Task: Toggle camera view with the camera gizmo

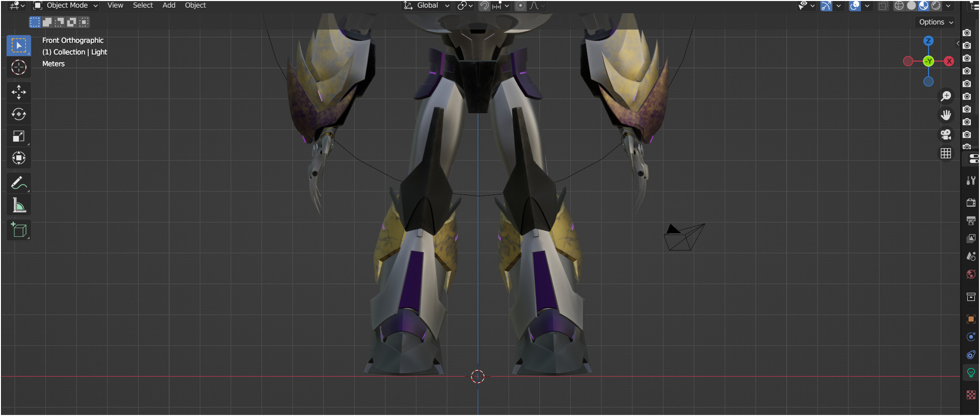Action: pyautogui.click(x=946, y=134)
